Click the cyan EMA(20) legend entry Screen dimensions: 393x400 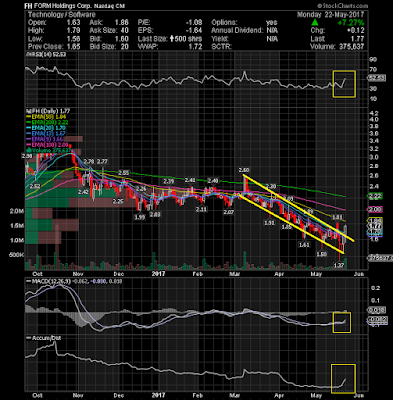pyautogui.click(x=46, y=128)
